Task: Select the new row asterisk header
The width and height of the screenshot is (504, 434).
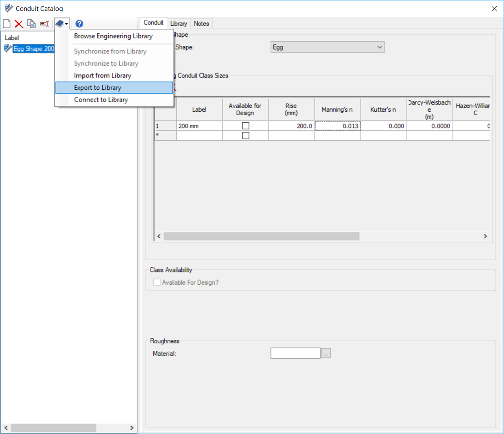Action: tap(166, 136)
